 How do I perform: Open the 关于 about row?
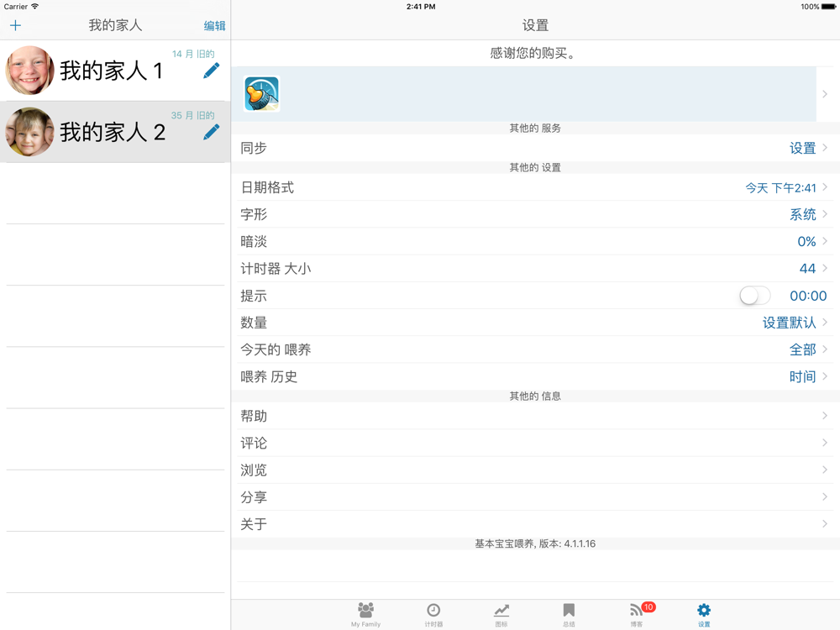[x=535, y=524]
